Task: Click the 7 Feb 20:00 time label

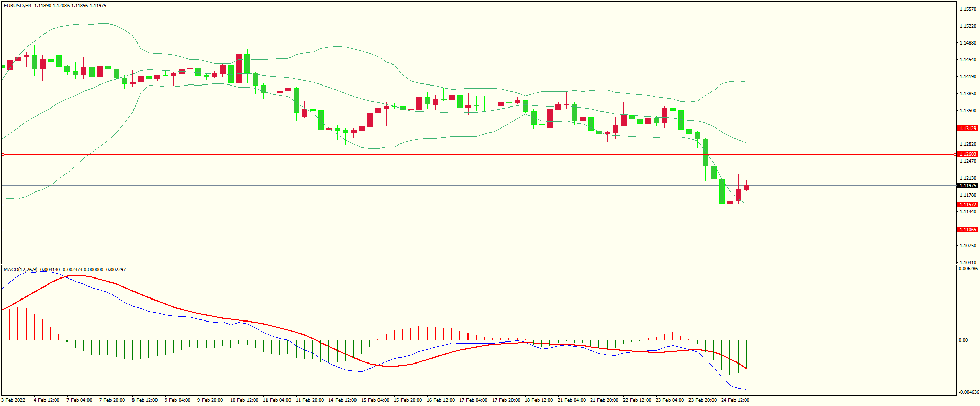Action: click(x=112, y=400)
